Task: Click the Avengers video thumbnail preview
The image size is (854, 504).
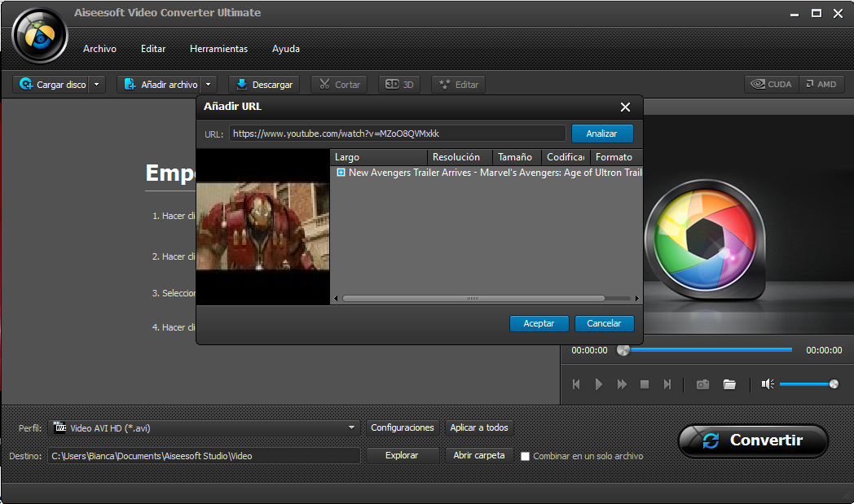Action: (262, 226)
